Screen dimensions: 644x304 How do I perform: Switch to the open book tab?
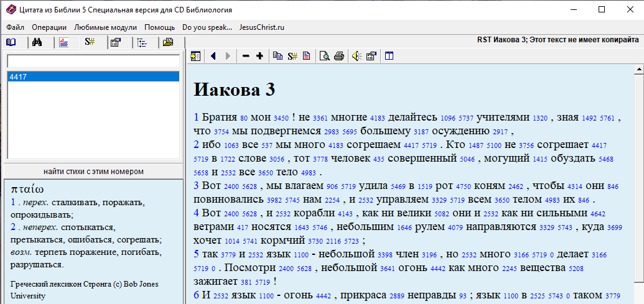click(x=11, y=43)
